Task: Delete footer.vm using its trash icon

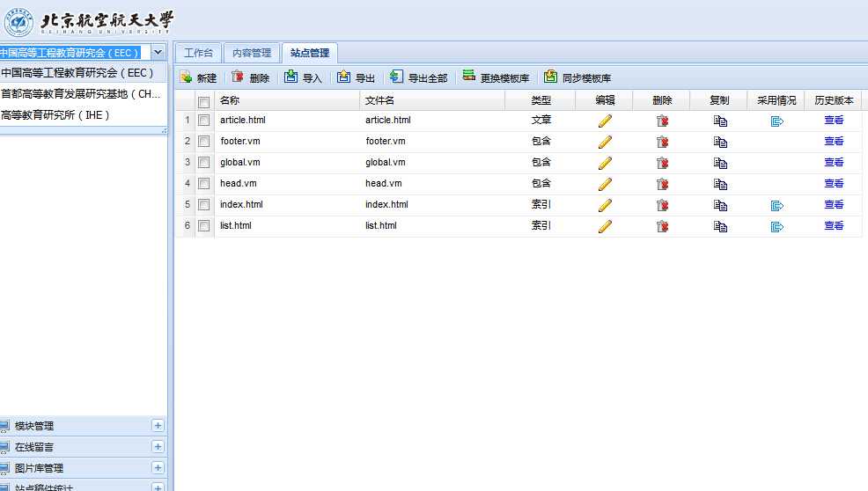Action: coord(662,142)
